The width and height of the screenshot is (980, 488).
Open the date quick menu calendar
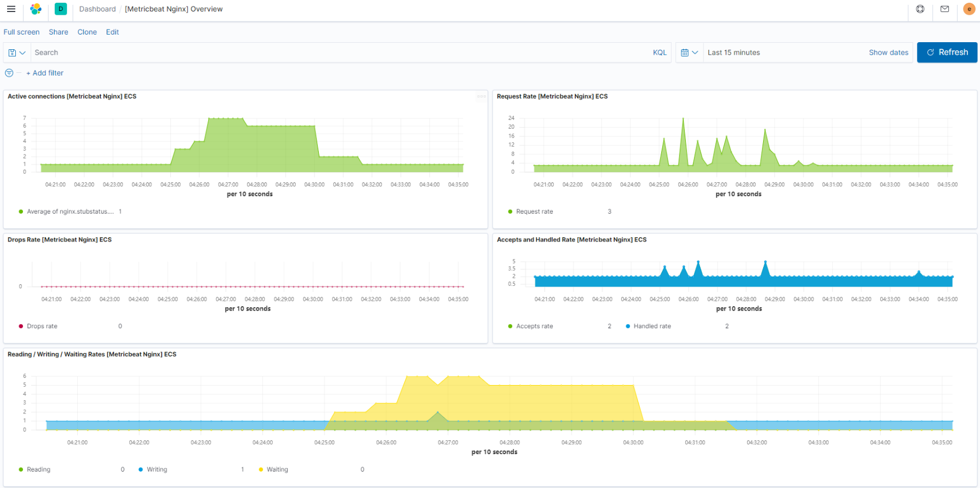click(x=690, y=53)
